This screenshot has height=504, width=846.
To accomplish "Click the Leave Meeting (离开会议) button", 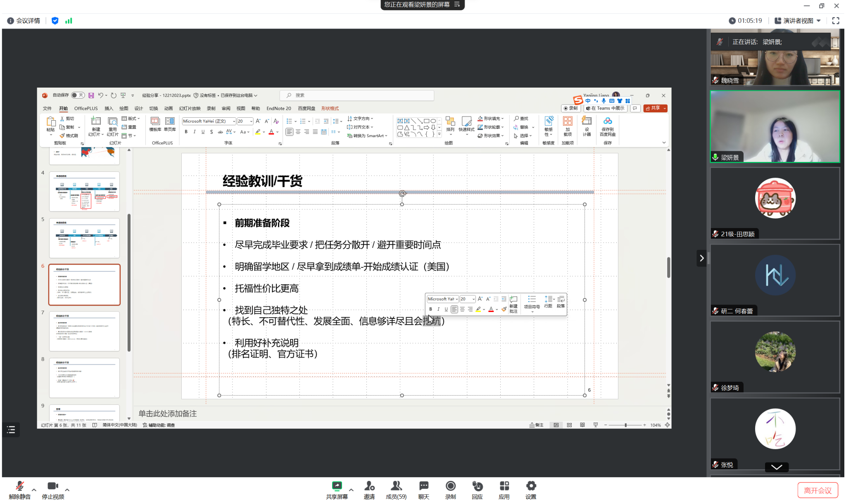I will click(817, 490).
